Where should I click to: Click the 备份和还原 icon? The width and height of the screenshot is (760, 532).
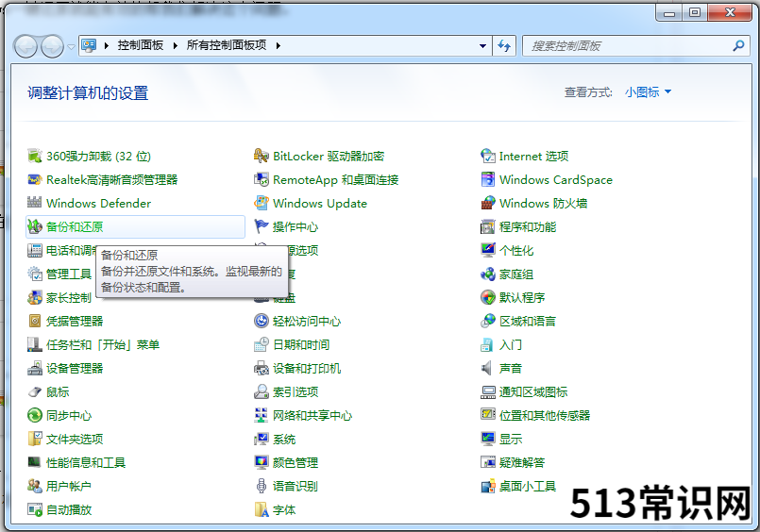point(34,226)
